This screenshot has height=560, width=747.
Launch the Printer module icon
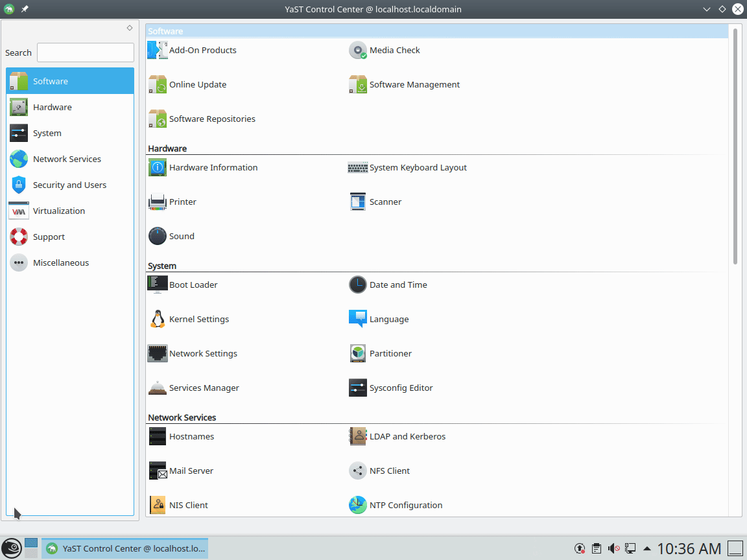[157, 202]
